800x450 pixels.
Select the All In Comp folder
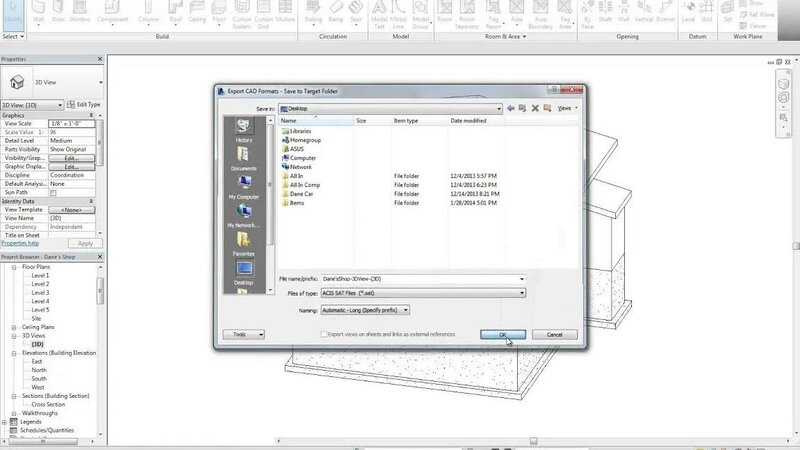click(x=305, y=185)
